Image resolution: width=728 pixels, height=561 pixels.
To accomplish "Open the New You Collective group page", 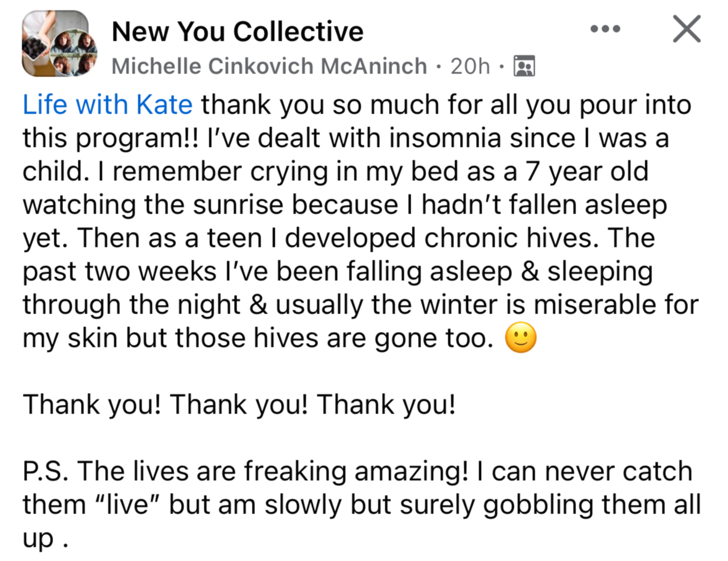I will pos(237,31).
